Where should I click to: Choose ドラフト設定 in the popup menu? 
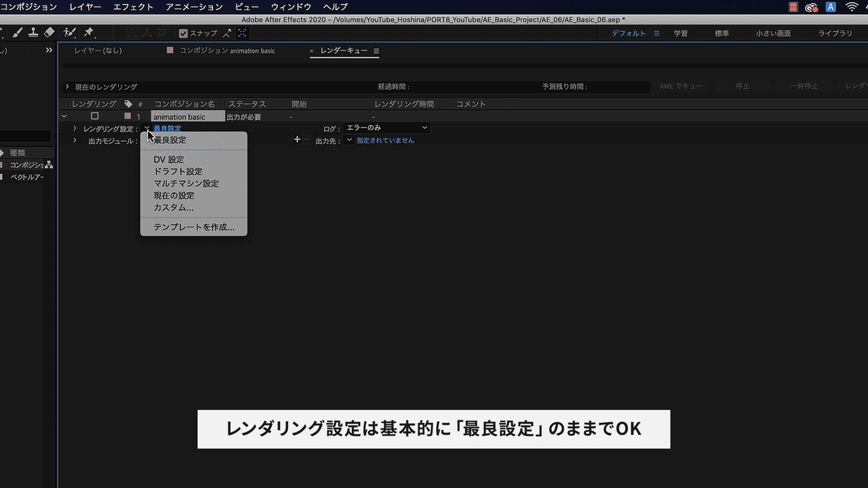178,171
